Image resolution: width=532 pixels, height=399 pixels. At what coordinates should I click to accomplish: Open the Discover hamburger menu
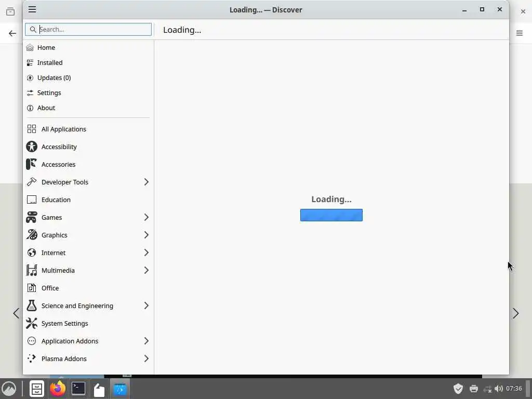point(32,9)
